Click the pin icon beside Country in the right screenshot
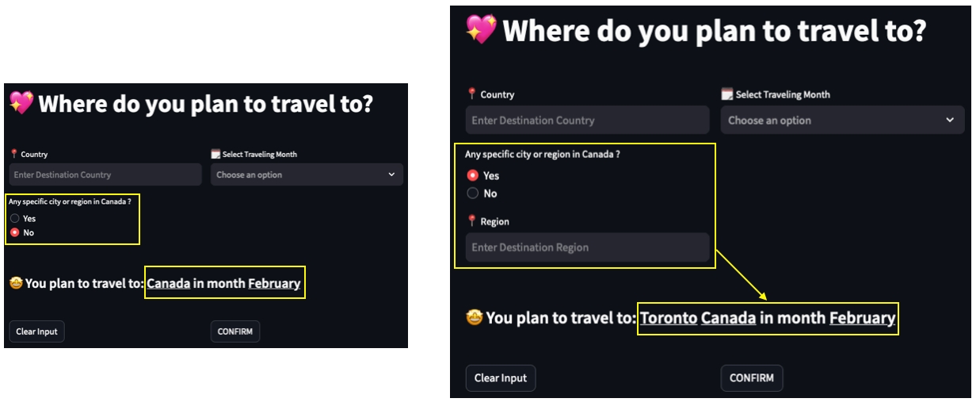 pos(472,94)
